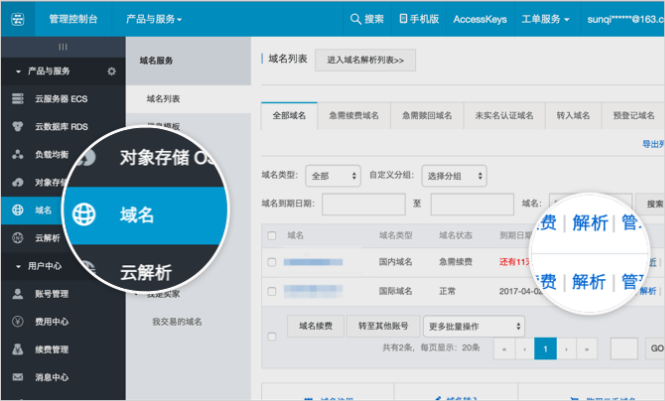665x401 pixels.
Task: Click the Aliyun logo icon in top-left
Action: [17, 18]
